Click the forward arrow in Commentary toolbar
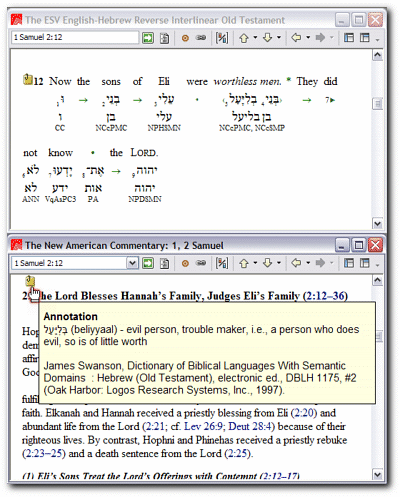The height and width of the screenshot is (497, 400). [320, 263]
